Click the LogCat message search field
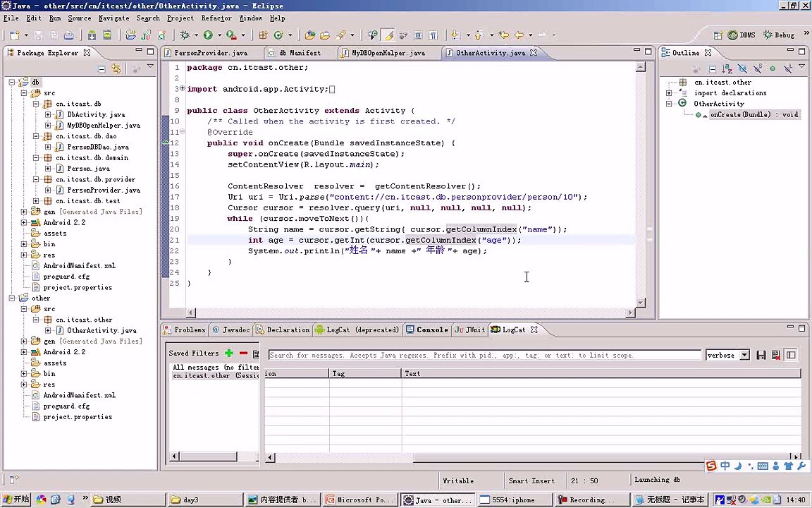This screenshot has width=812, height=508. point(484,355)
